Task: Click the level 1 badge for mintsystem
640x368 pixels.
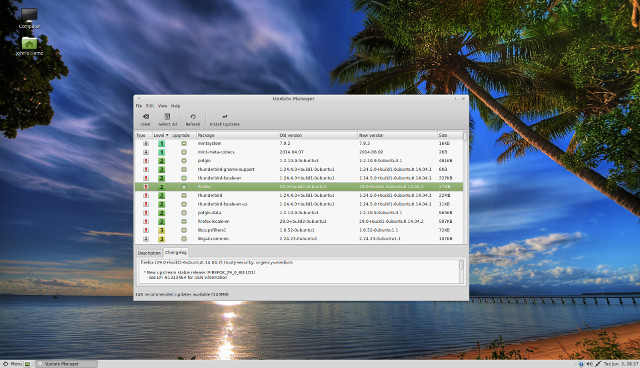Action: 162,144
